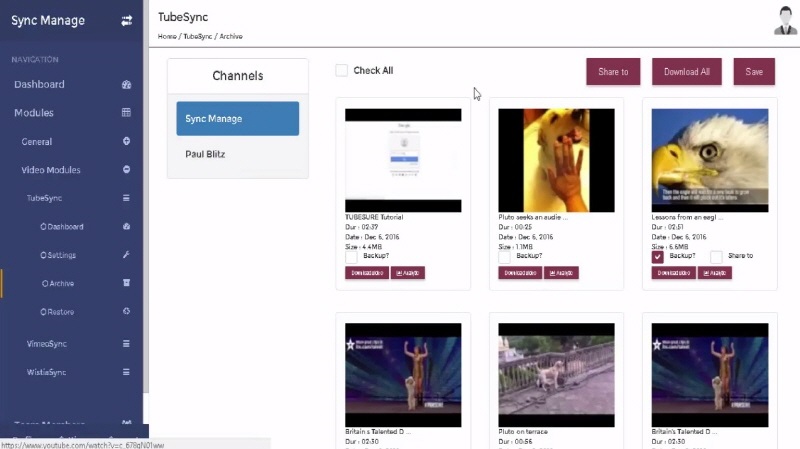This screenshot has height=449, width=800.
Task: Open the user profile avatar
Action: click(785, 20)
